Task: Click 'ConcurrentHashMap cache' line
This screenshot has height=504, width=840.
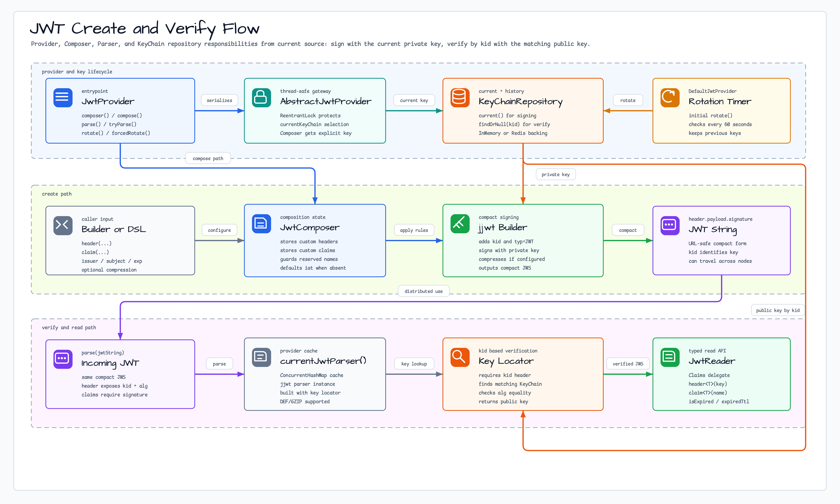Action: coord(311,375)
